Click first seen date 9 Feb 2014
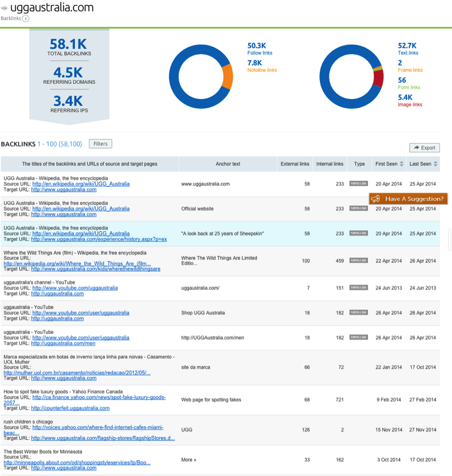The height and width of the screenshot is (476, 452). [389, 400]
